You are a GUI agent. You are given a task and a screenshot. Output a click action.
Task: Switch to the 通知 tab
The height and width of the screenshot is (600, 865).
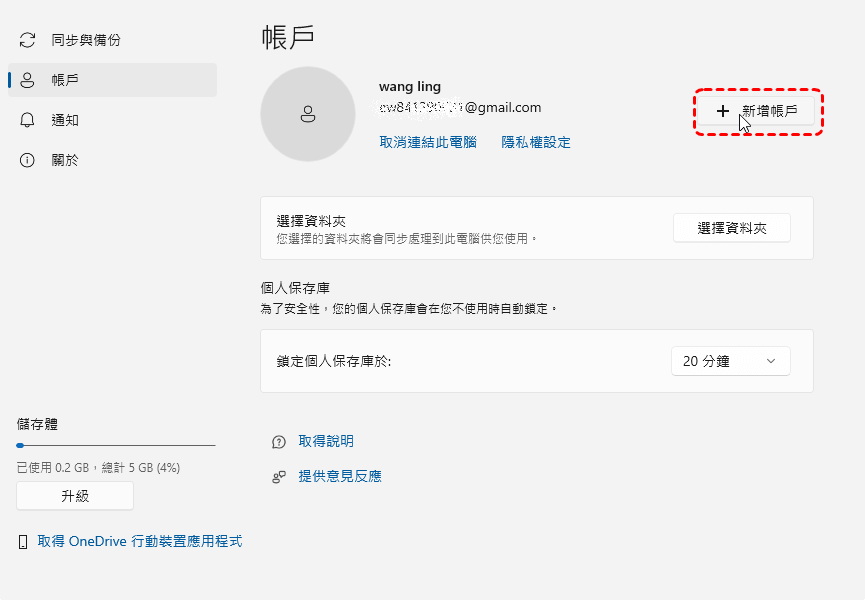point(65,120)
